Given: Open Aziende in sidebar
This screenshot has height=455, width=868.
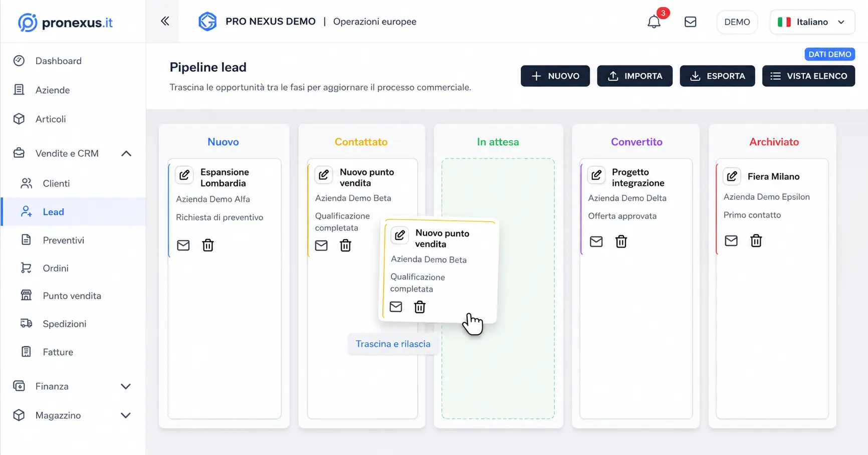Looking at the screenshot, I should point(73,90).
